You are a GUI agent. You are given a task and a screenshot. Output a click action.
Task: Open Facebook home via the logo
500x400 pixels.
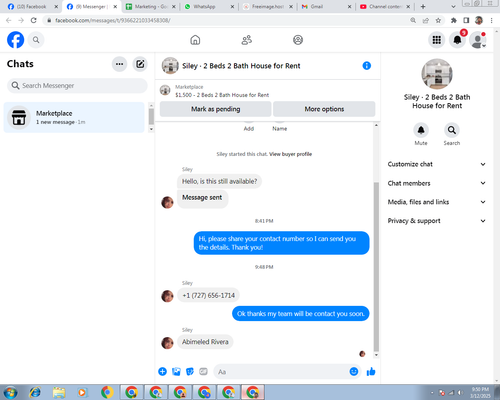[x=16, y=40]
